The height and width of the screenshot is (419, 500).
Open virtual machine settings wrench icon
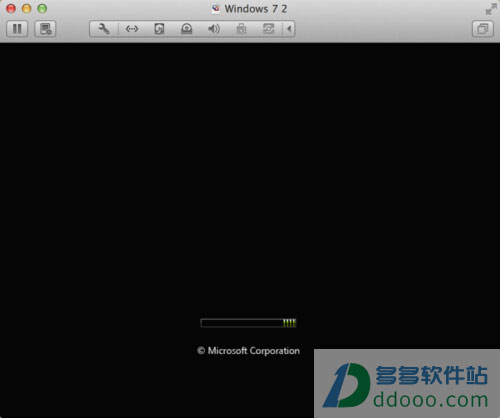coord(104,29)
